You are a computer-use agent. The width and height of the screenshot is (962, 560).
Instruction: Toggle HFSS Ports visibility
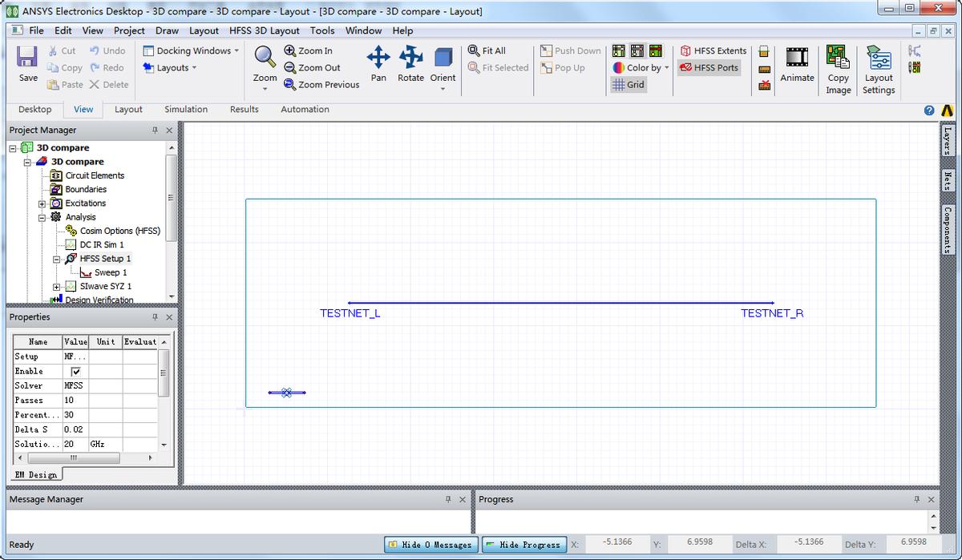click(x=709, y=68)
